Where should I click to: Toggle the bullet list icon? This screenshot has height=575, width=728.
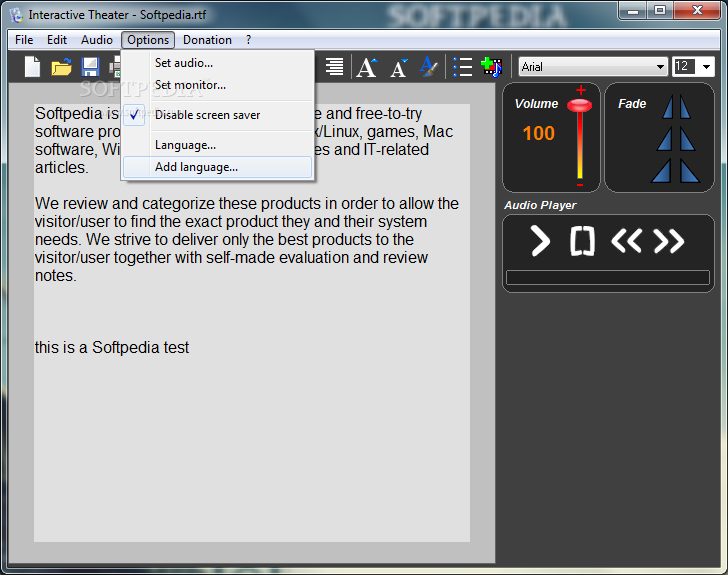462,67
